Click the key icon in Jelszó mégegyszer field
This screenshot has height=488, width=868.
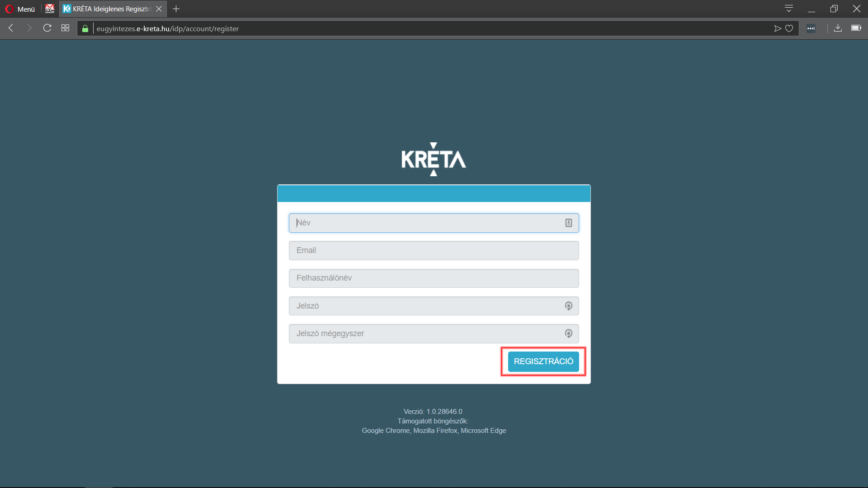tap(569, 333)
